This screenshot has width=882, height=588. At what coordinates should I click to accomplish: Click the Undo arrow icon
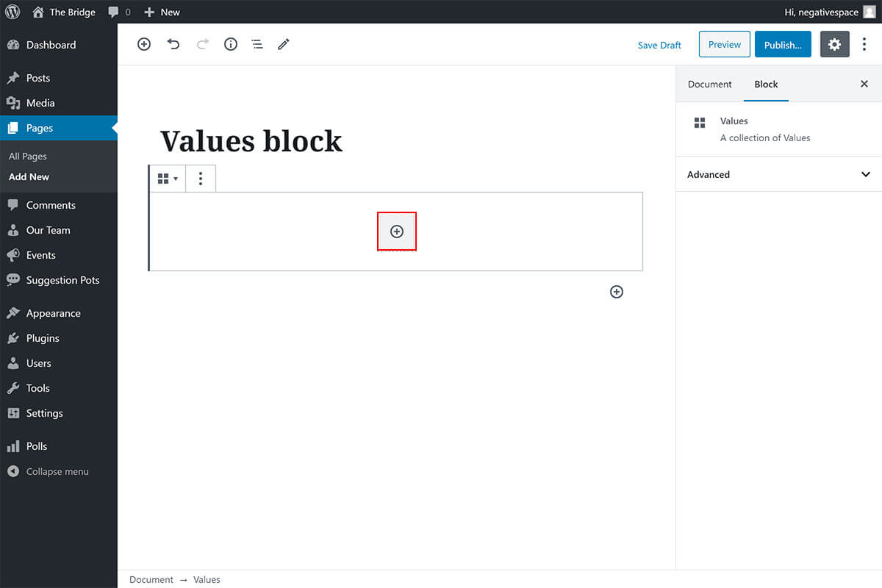173,44
